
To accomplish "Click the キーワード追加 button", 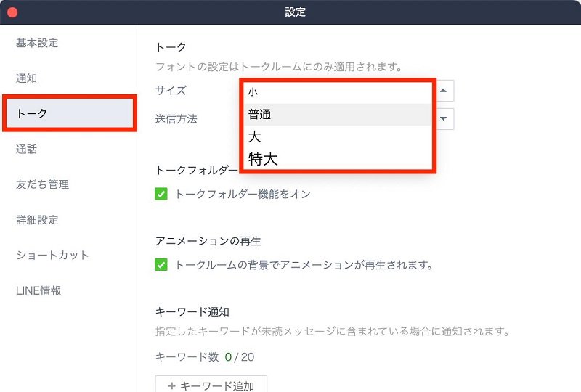I will click(x=211, y=385).
